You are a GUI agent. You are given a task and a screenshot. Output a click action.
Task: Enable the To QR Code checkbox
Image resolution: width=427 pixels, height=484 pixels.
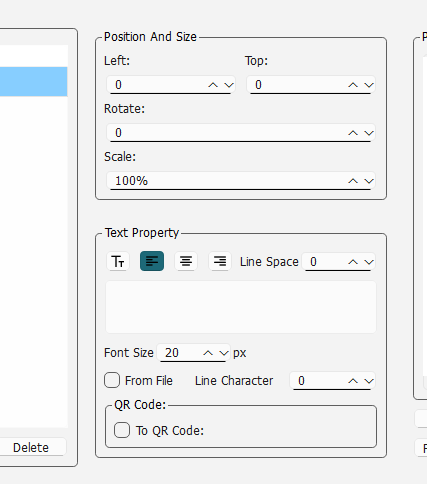pos(122,430)
